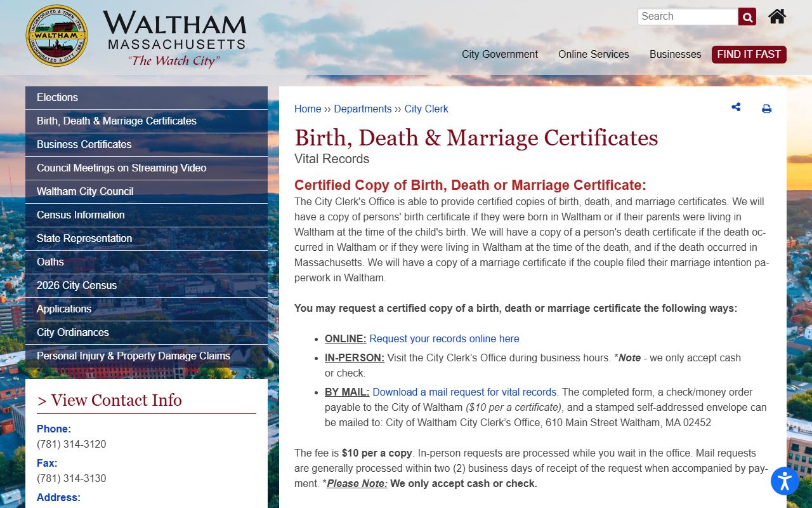Click the search magnifier button

coord(747,17)
